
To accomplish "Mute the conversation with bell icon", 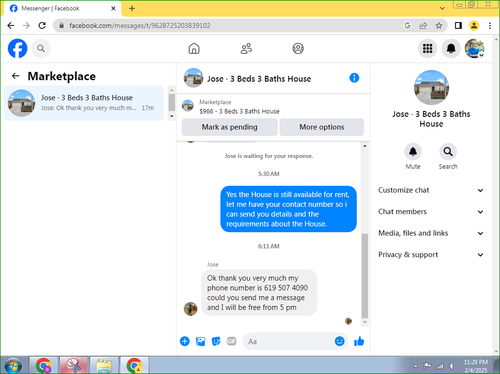I will point(413,152).
